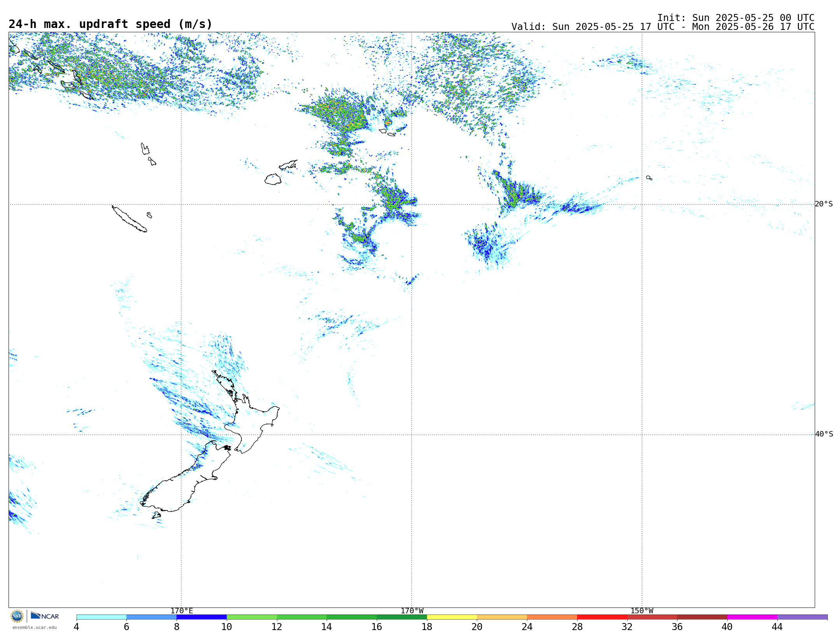Click the colorbar tick label '36'
The image size is (840, 632).
tap(677, 627)
